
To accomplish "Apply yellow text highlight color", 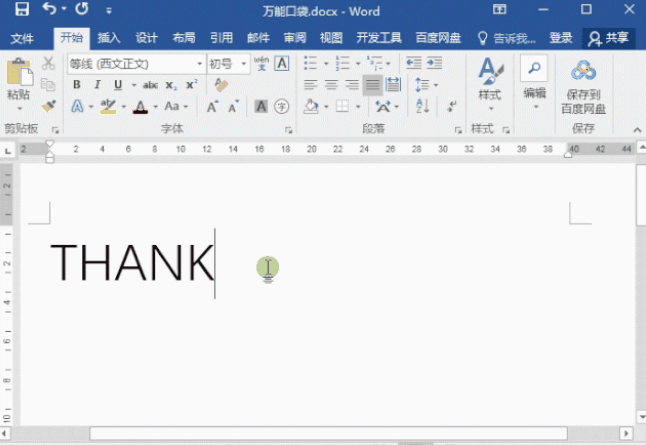I will point(108,106).
